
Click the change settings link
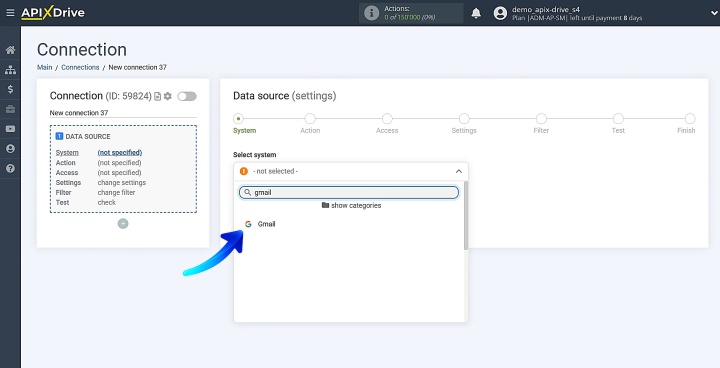tap(122, 182)
